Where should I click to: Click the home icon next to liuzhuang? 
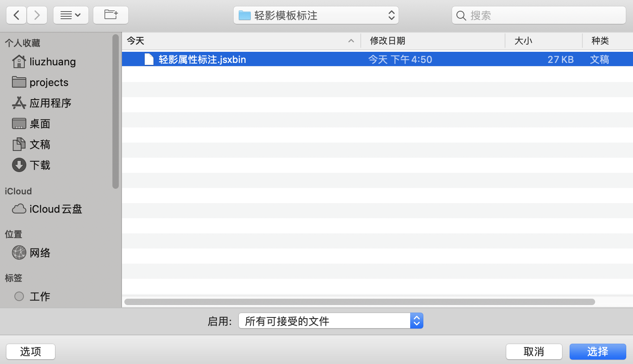[x=19, y=61]
